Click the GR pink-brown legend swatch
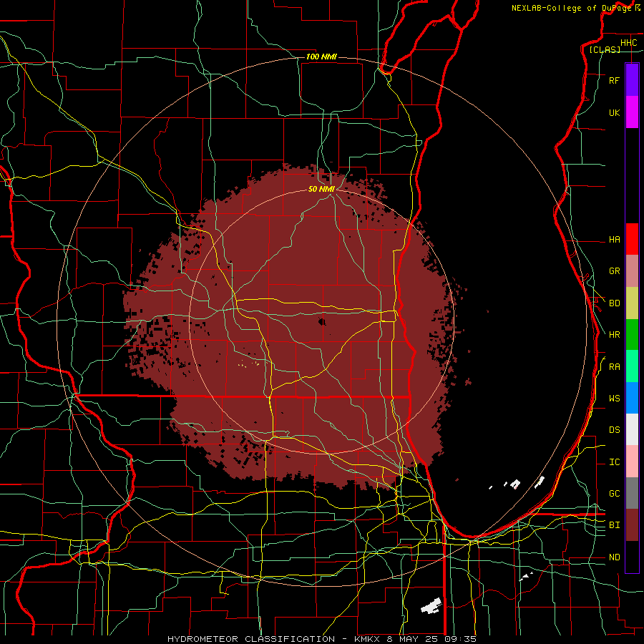 pos(632,271)
